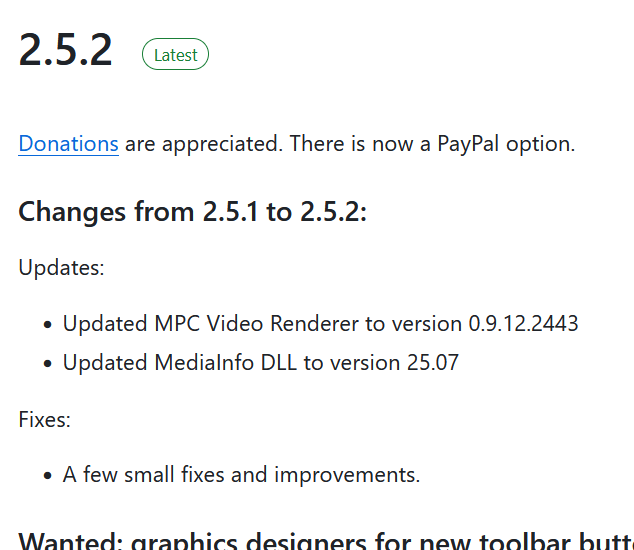
Task: Click the 'Fixes:' label
Action: point(44,419)
